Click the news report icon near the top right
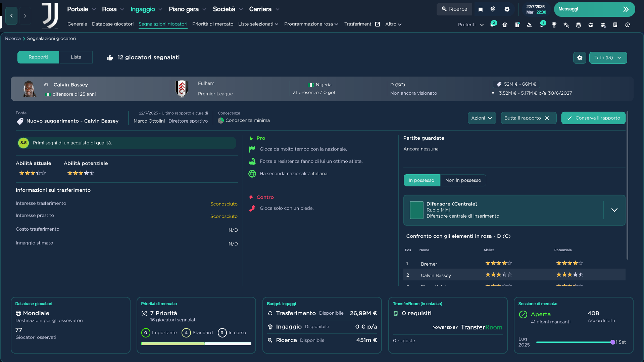 [615, 25]
